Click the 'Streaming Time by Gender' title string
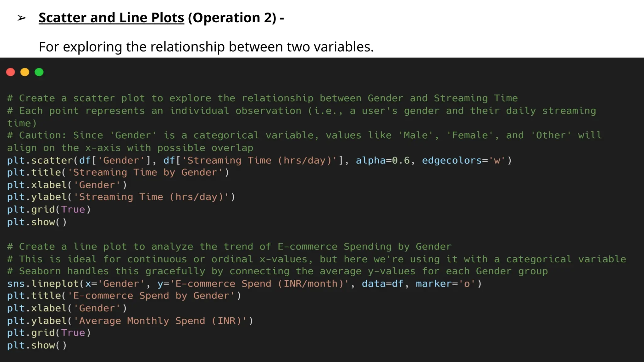The image size is (644, 362). [145, 173]
